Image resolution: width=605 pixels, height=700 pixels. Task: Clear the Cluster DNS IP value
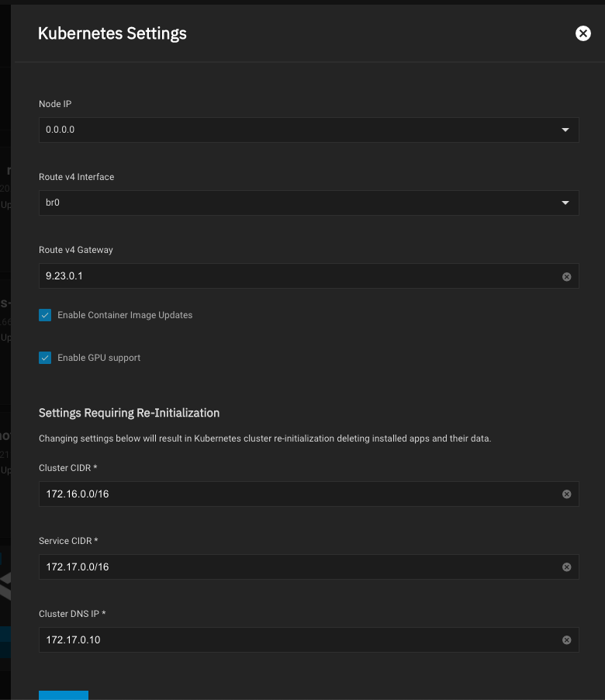click(x=567, y=640)
